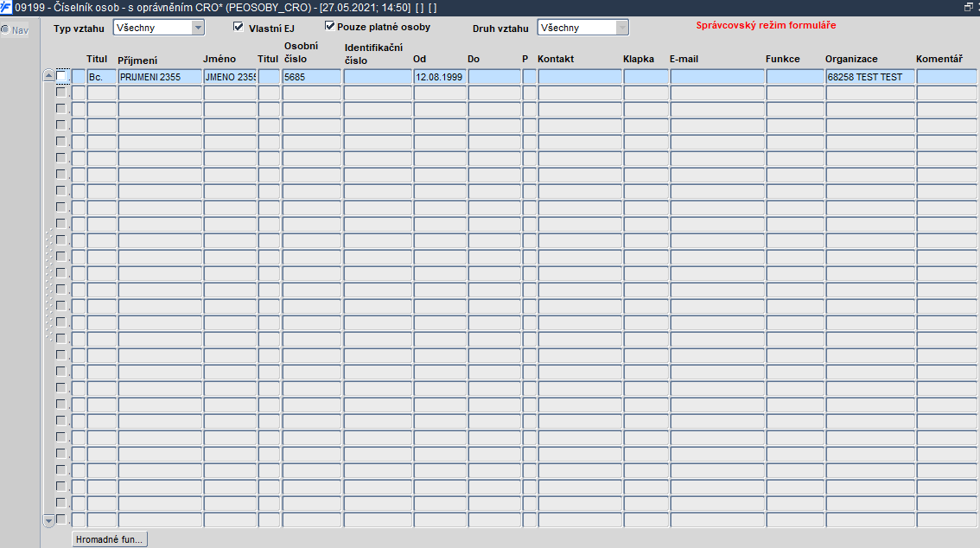Click the Komentář column header
The image size is (980, 548).
[x=939, y=59]
